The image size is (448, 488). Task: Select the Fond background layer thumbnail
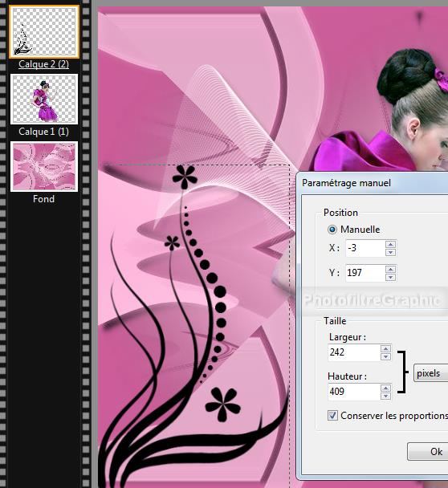(x=44, y=166)
